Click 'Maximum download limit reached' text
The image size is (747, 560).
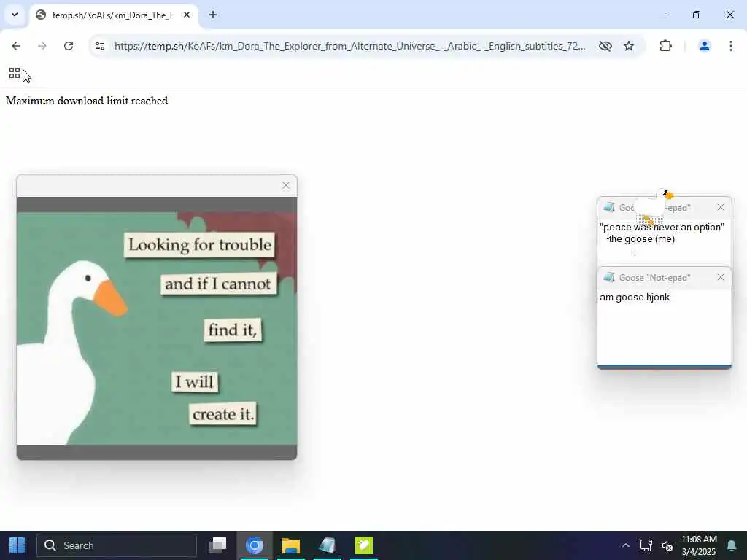(87, 101)
